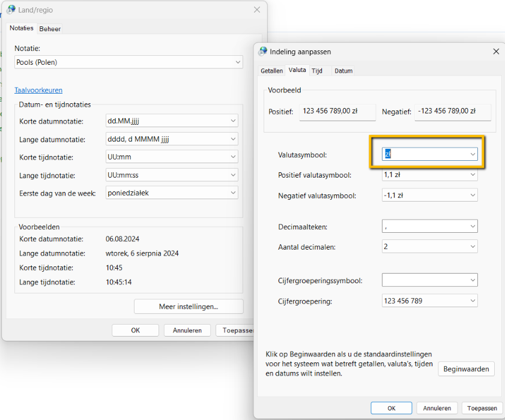
Task: Click Toepassen in the Indeling aanpassen dialog
Action: [482, 408]
